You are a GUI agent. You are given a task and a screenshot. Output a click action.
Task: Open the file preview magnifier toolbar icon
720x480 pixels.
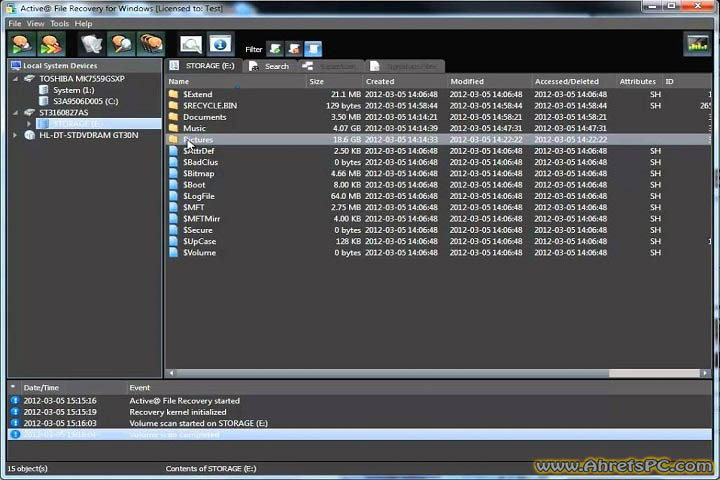191,45
